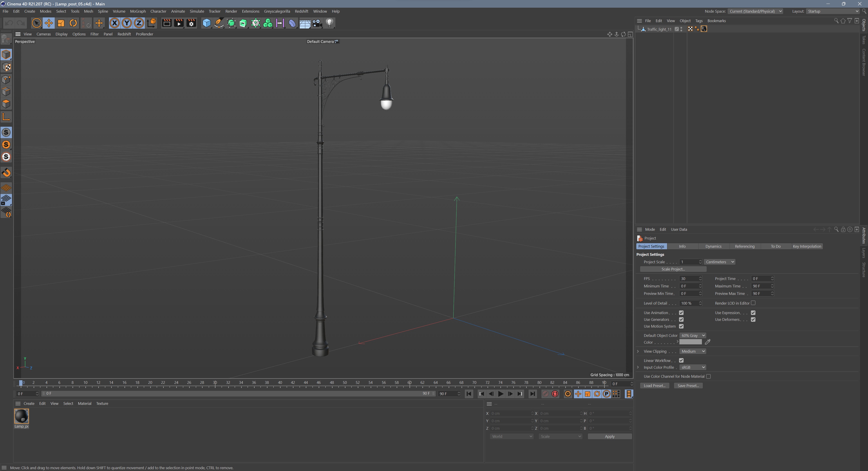
Task: Open Centimeters unit dropdown
Action: (719, 262)
